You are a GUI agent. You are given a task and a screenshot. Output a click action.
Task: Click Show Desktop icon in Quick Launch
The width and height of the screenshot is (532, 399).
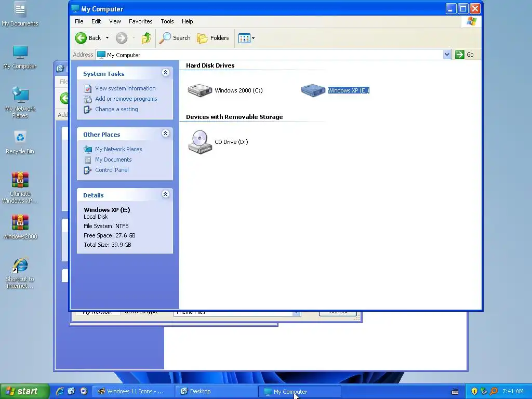71,391
